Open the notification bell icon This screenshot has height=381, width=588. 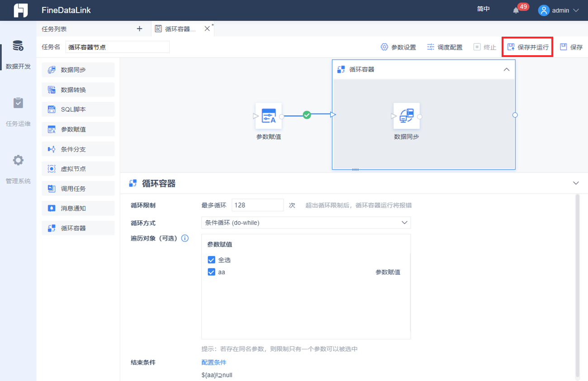516,10
